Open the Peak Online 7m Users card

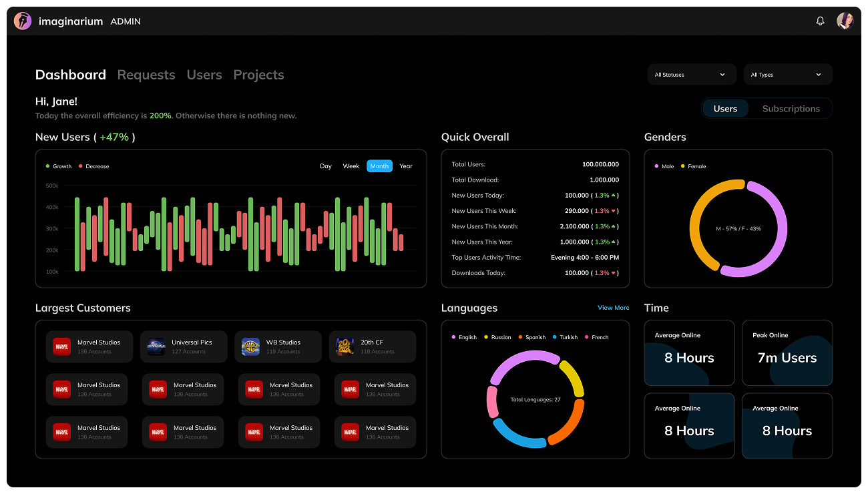[787, 352]
